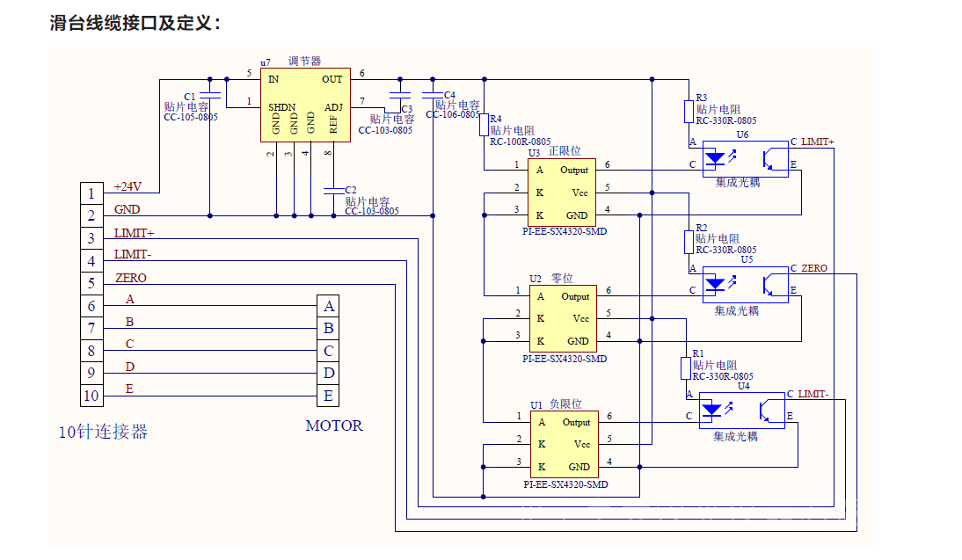The height and width of the screenshot is (560, 962).
Task: Click the 滑台线缆接口及定义 heading
Action: tap(135, 24)
